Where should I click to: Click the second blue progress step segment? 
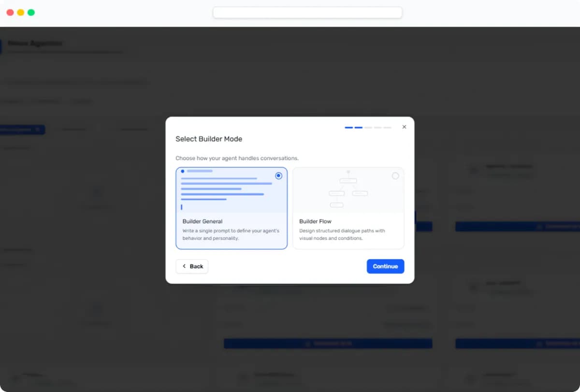tap(359, 128)
